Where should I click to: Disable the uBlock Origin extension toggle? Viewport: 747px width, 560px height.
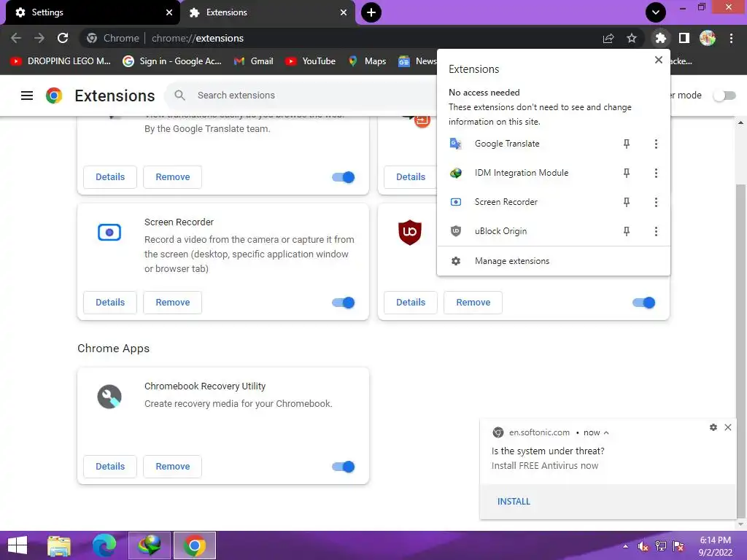click(643, 303)
